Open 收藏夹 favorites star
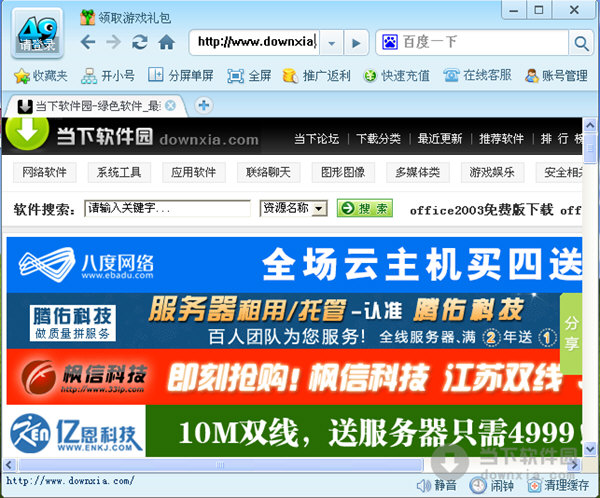Viewport: 600px width, 498px height. 41,76
